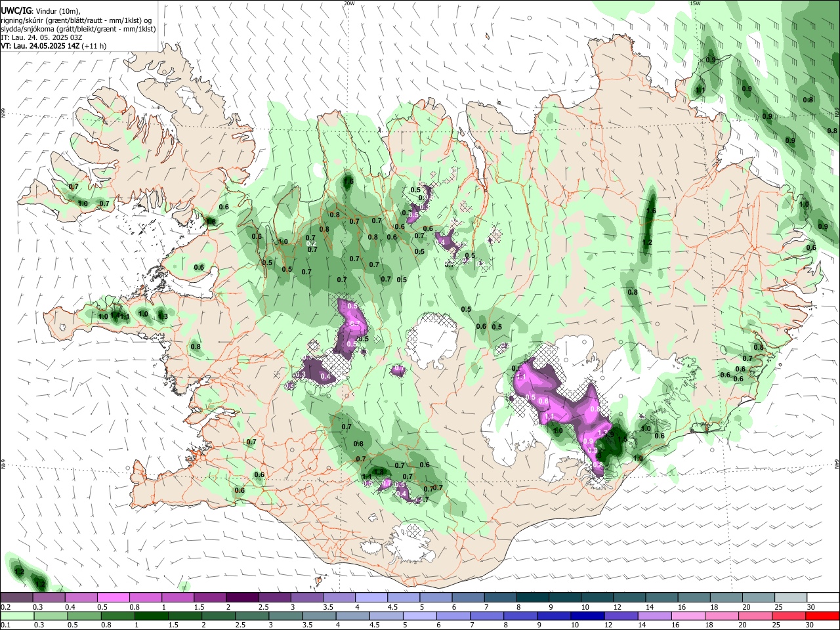840x630 pixels.
Task: Choose the deep navy rain swatch starting at 10
Action: 586,616
